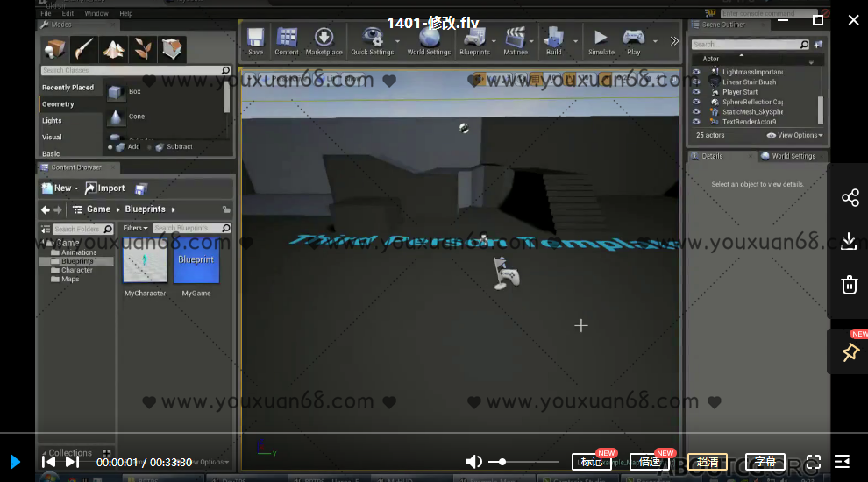
Task: Click the video progress bar
Action: (x=434, y=433)
